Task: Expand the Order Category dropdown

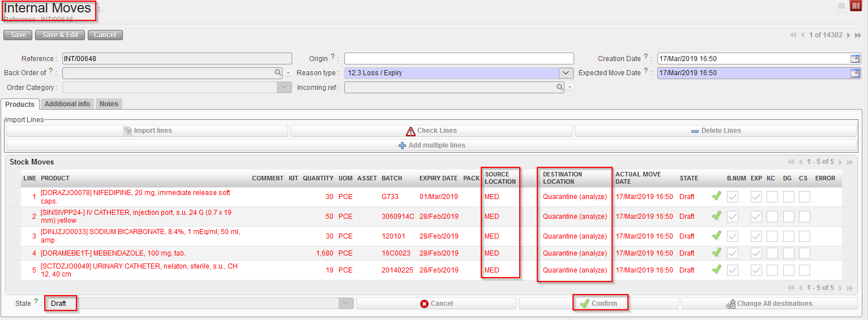Action: tap(284, 88)
